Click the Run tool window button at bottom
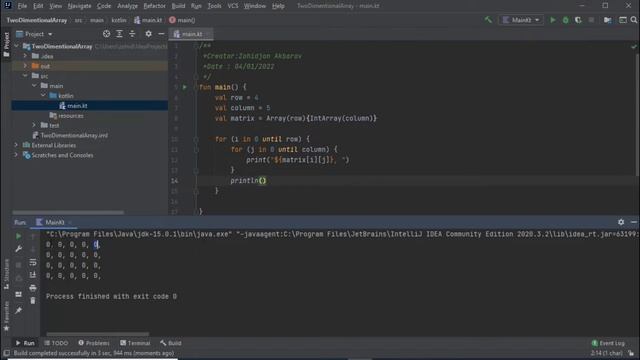Image resolution: width=640 pixels, height=360 pixels. 25,343
